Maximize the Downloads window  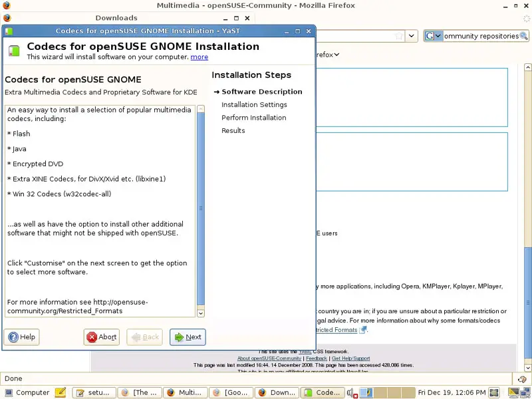tap(237, 19)
